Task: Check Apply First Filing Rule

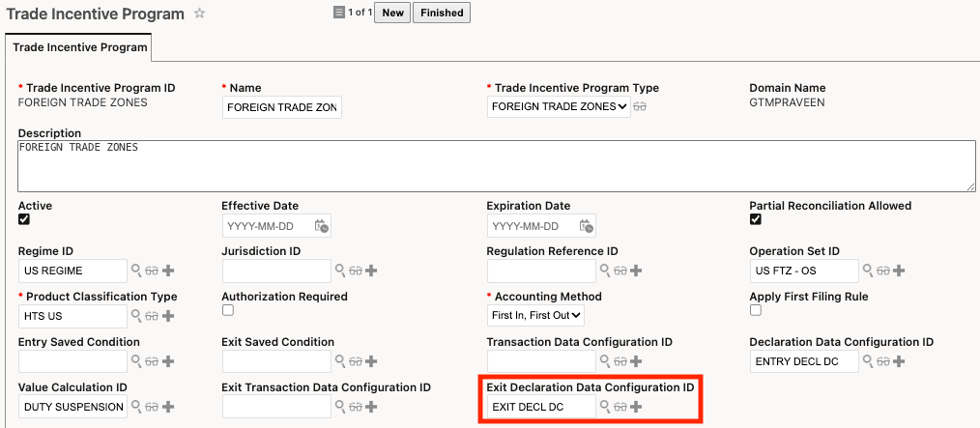Action: point(756,310)
